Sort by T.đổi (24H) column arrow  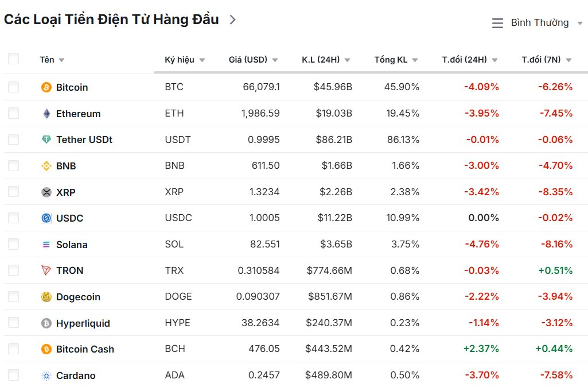point(494,60)
